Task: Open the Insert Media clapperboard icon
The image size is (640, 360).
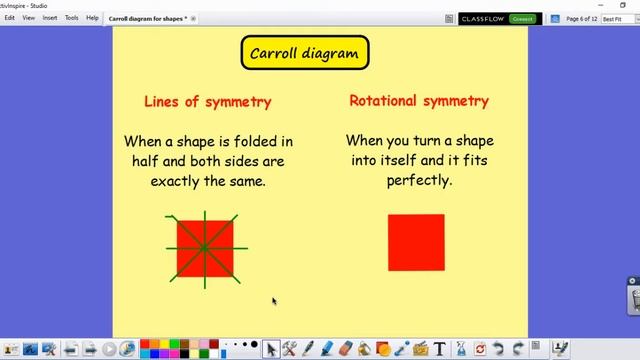Action: 420,349
